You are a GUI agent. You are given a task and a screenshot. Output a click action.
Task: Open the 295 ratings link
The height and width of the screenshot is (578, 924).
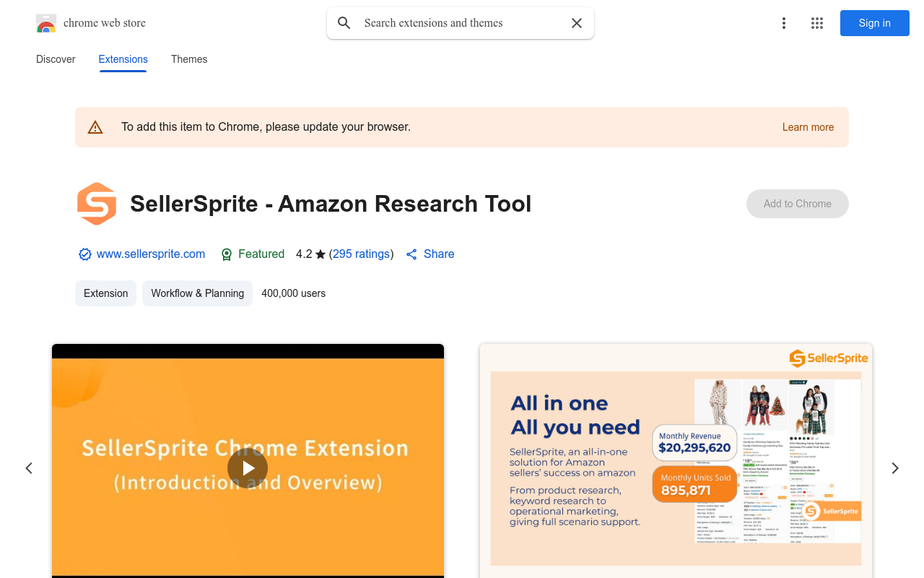pyautogui.click(x=362, y=254)
